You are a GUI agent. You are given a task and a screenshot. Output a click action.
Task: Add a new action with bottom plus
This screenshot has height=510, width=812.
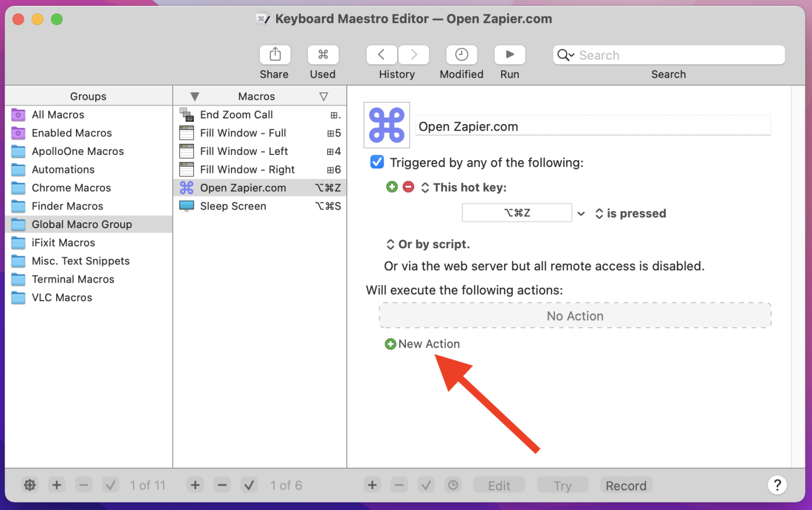[372, 485]
